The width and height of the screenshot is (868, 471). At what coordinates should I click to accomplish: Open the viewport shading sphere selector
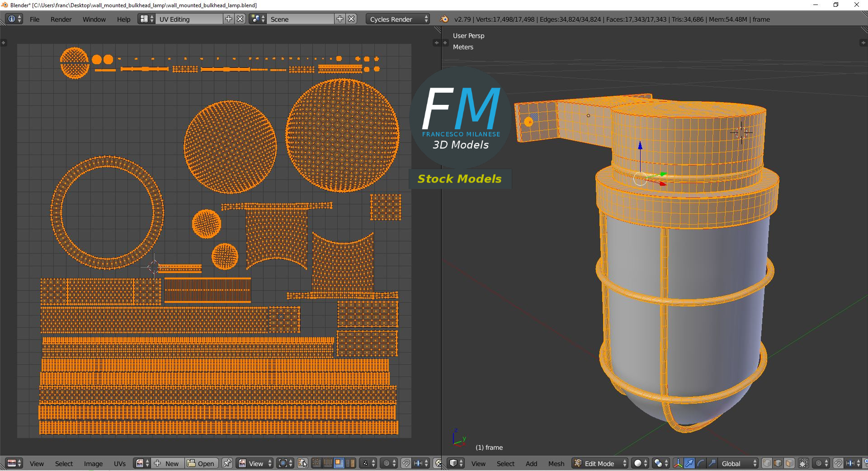pyautogui.click(x=640, y=463)
